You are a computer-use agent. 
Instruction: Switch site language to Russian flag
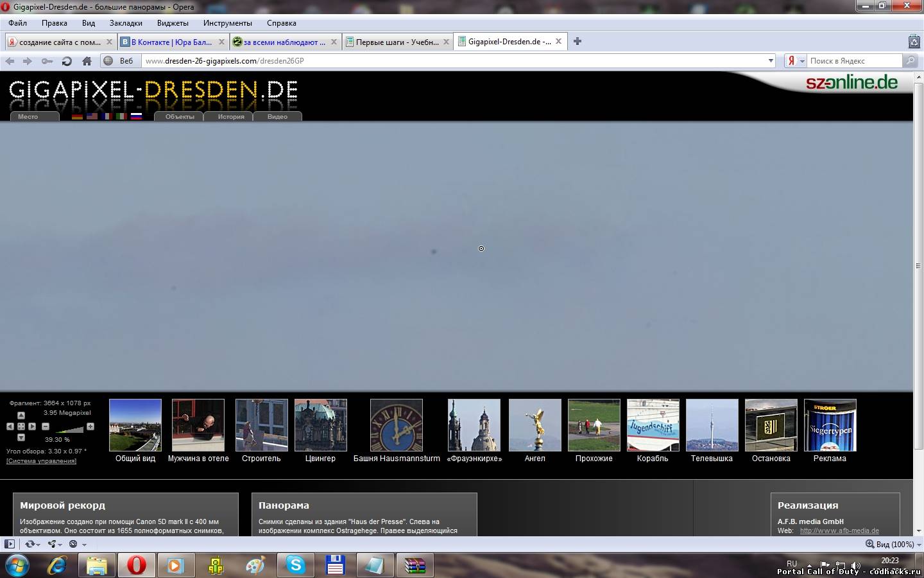[x=136, y=116]
